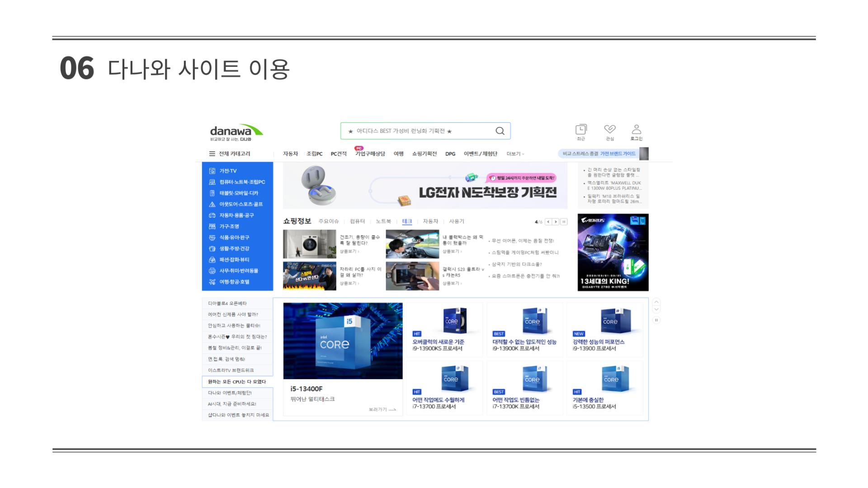Screen dimensions: 868x488
Task: Click the 사무·취미·반려동물 printer icon
Action: click(212, 271)
